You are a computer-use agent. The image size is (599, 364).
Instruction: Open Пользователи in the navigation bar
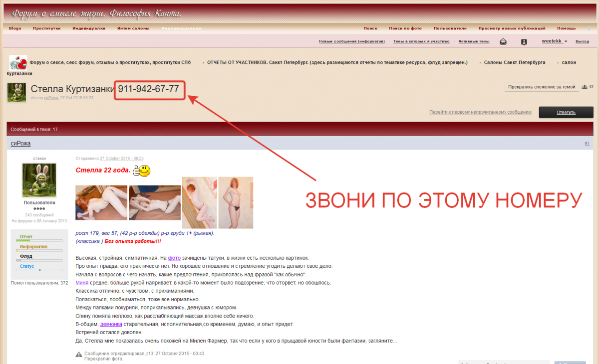point(450,28)
